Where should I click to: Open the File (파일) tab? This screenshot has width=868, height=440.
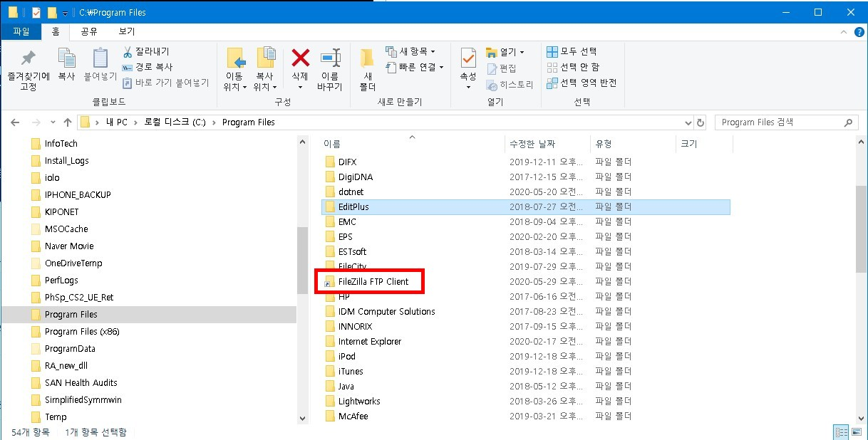tap(21, 31)
